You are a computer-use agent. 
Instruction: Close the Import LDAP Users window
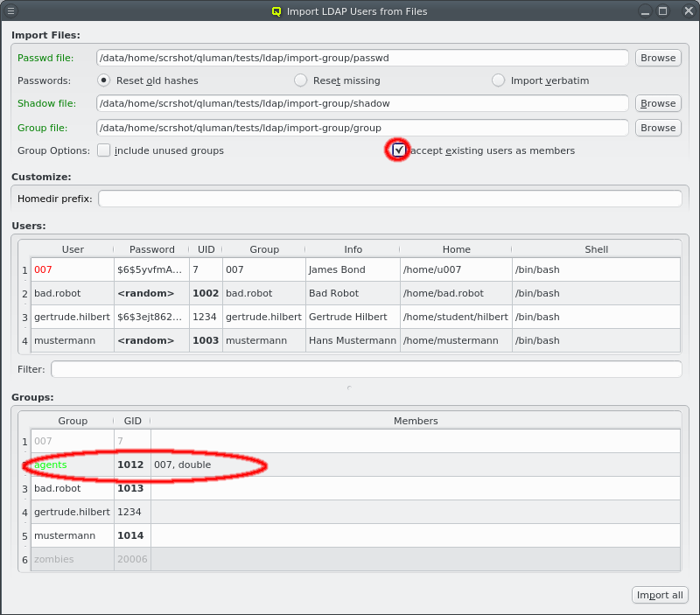689,10
